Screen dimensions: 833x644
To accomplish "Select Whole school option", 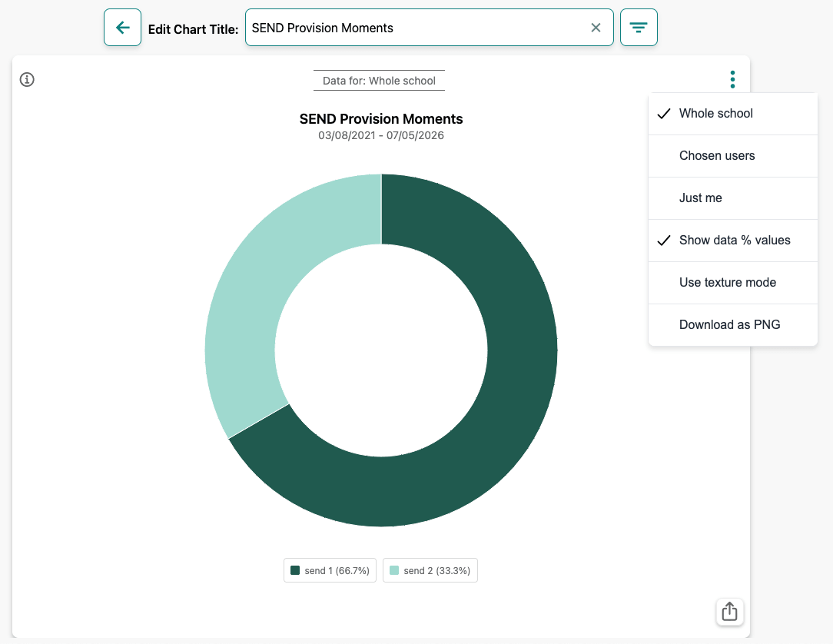I will click(732, 114).
